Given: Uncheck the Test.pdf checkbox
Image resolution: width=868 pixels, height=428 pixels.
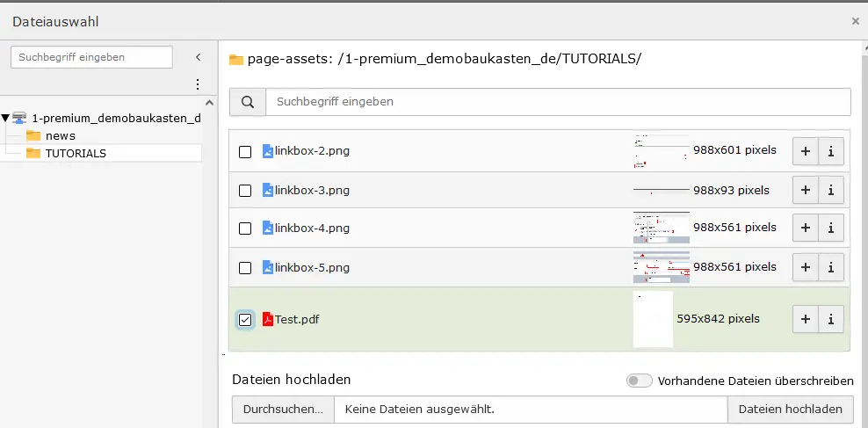Looking at the screenshot, I should [245, 320].
